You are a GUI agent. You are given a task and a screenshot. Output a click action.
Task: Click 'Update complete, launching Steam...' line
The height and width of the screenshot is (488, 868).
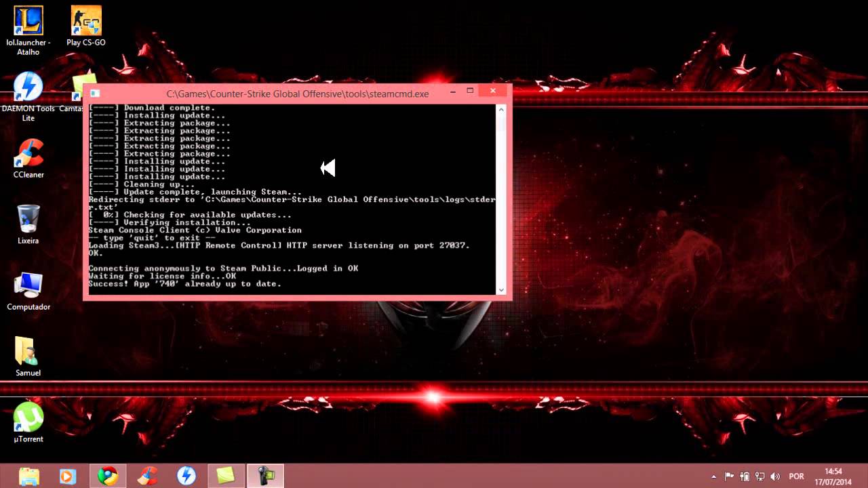click(x=195, y=192)
